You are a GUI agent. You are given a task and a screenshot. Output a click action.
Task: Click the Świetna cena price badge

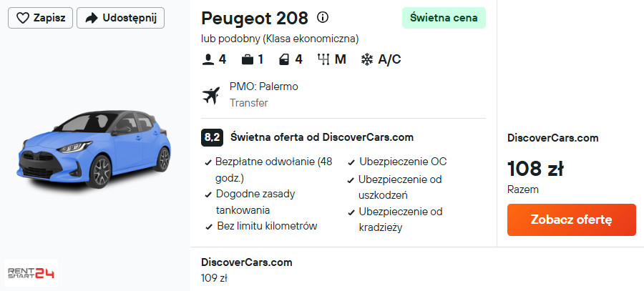pos(444,18)
